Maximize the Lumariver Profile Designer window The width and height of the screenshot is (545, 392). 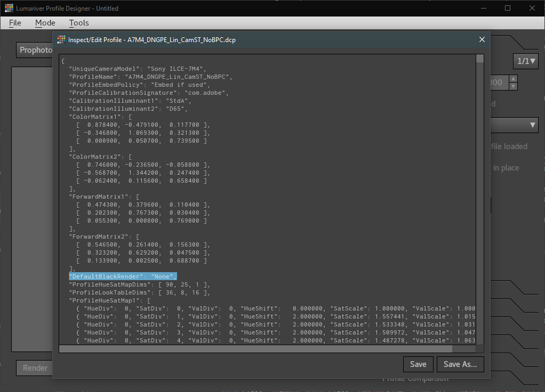[508, 8]
